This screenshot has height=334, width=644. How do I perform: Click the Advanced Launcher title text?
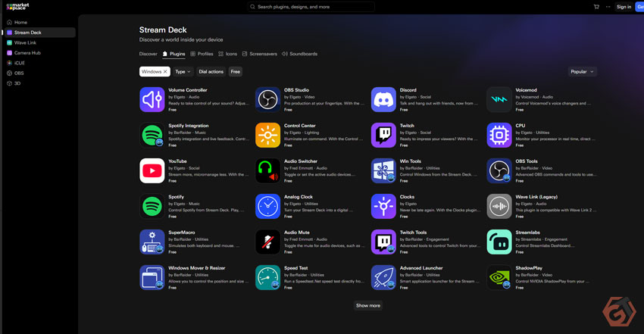[421, 268]
